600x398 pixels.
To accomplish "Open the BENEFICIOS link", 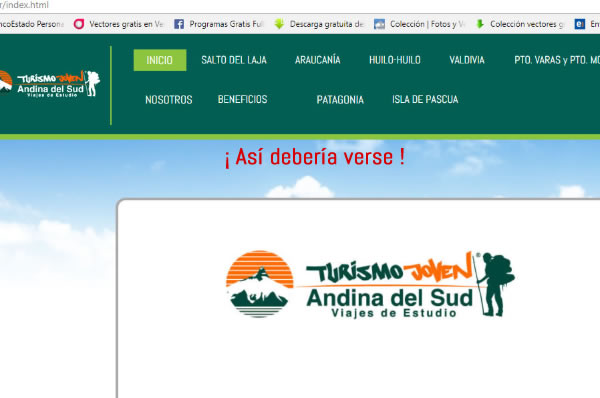I will coord(243,100).
